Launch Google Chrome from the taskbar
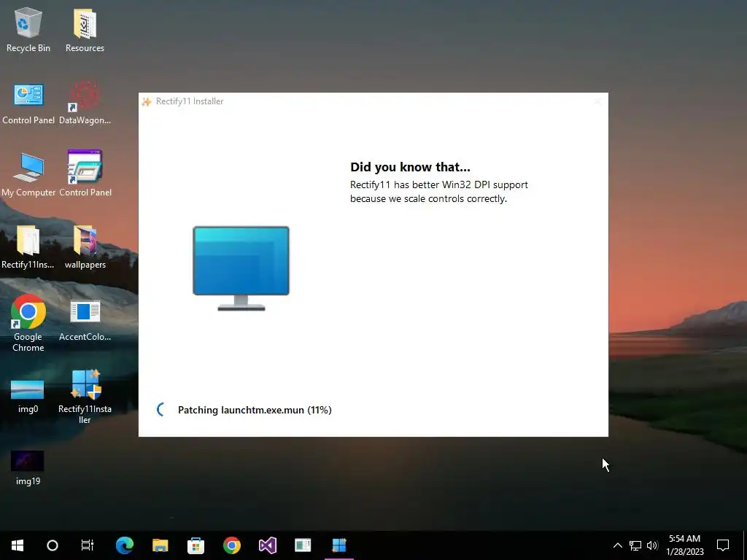This screenshot has height=560, width=747. click(x=231, y=545)
